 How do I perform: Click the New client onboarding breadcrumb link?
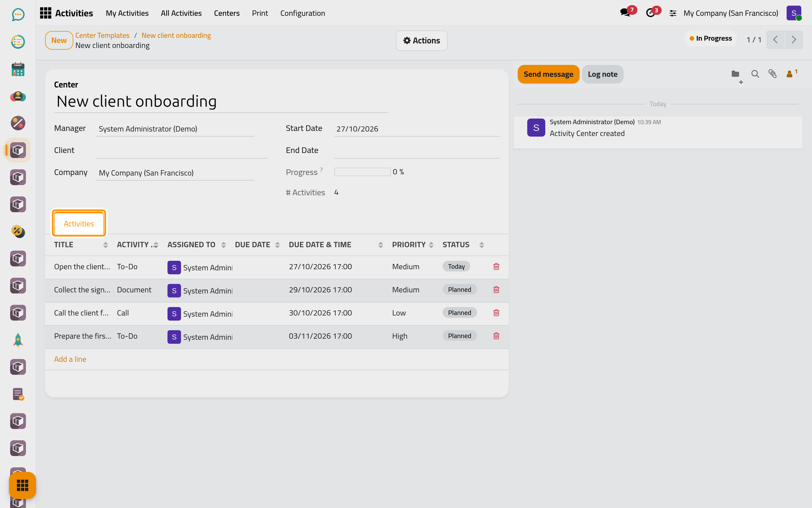tap(176, 36)
